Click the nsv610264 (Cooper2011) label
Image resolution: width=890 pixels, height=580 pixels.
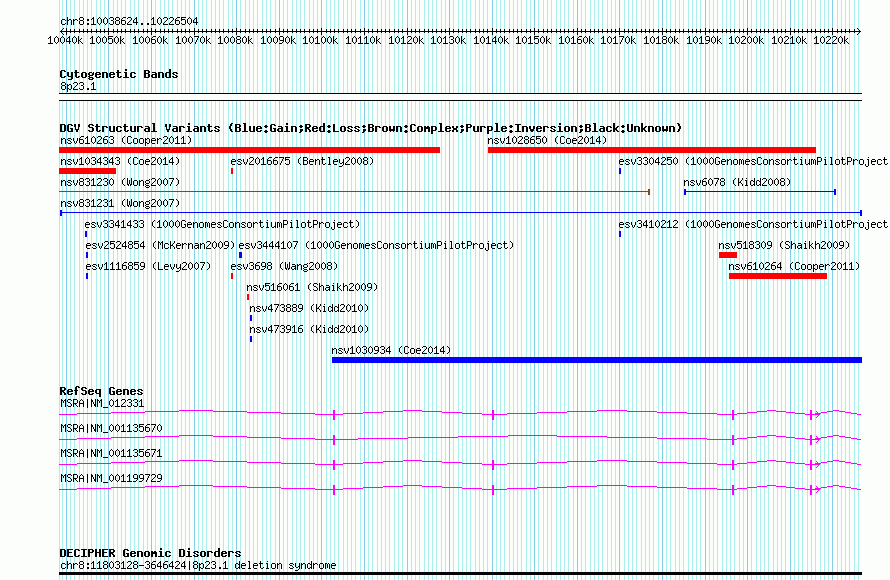[x=794, y=266]
